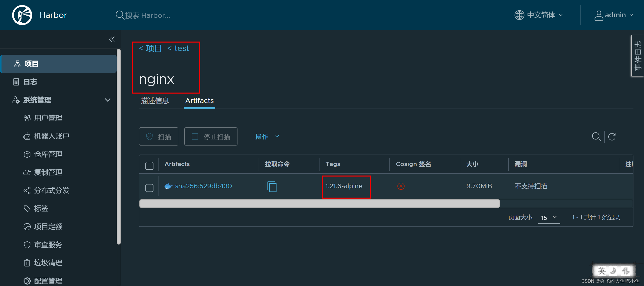Switch to 描述信息 tab

pyautogui.click(x=155, y=101)
